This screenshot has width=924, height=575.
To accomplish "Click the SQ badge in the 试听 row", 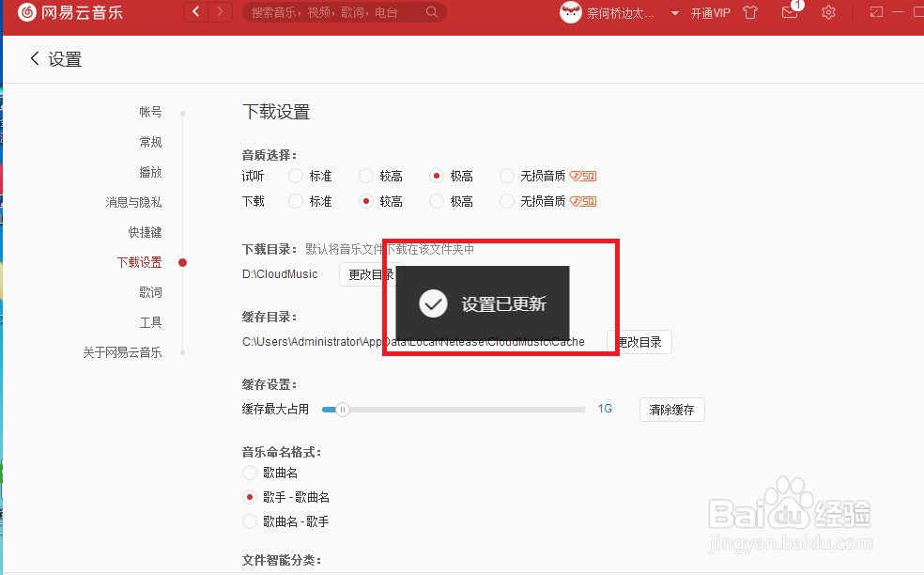I will coord(583,176).
